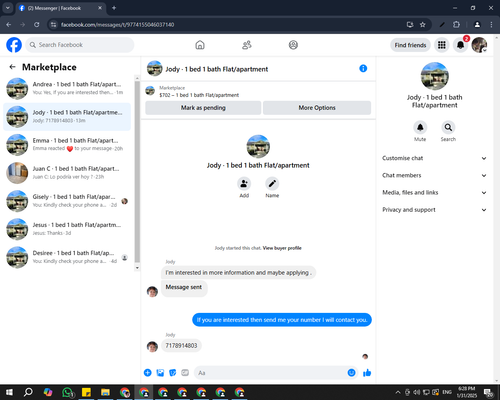This screenshot has width=500, height=400.
Task: Open the Groups icon in top navigation
Action: (293, 45)
